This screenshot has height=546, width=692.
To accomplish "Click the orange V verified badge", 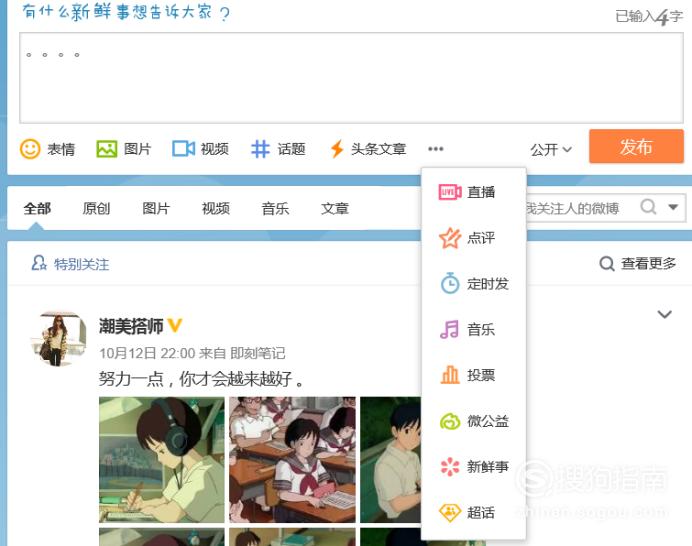I will 175,326.
